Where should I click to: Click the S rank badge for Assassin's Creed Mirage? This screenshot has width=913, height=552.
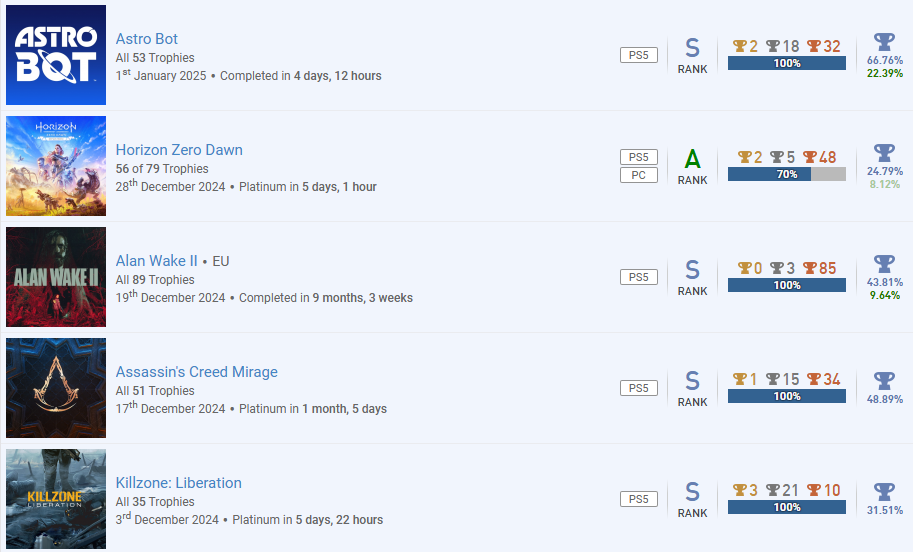pos(692,388)
